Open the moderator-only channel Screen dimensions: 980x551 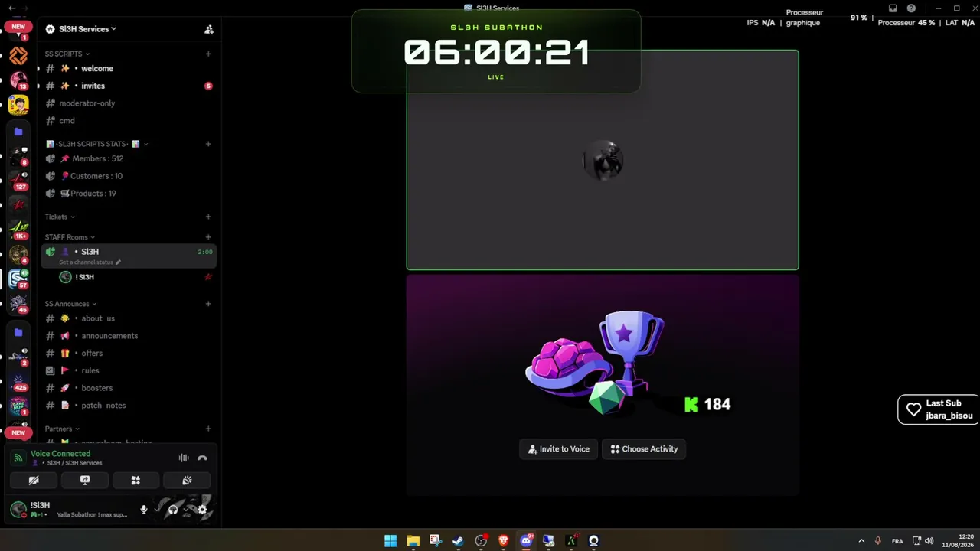point(129,103)
